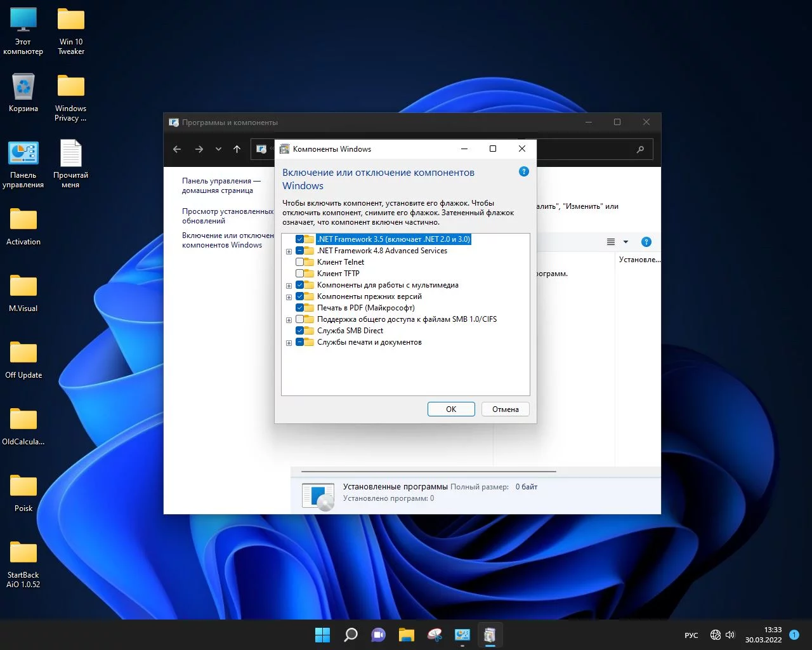812x650 pixels.
Task: Expand .NET Framework 4.8 Advanced Services node
Action: click(289, 251)
